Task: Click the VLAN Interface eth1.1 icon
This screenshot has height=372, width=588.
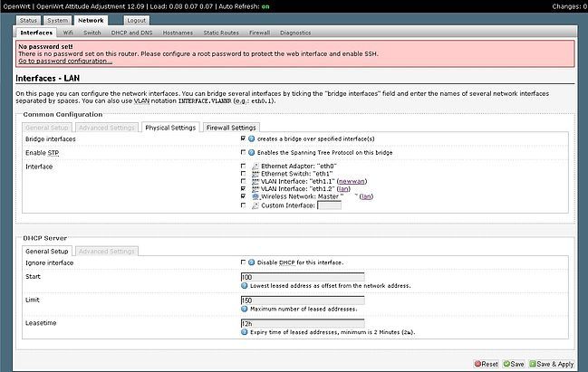Action: 255,182
